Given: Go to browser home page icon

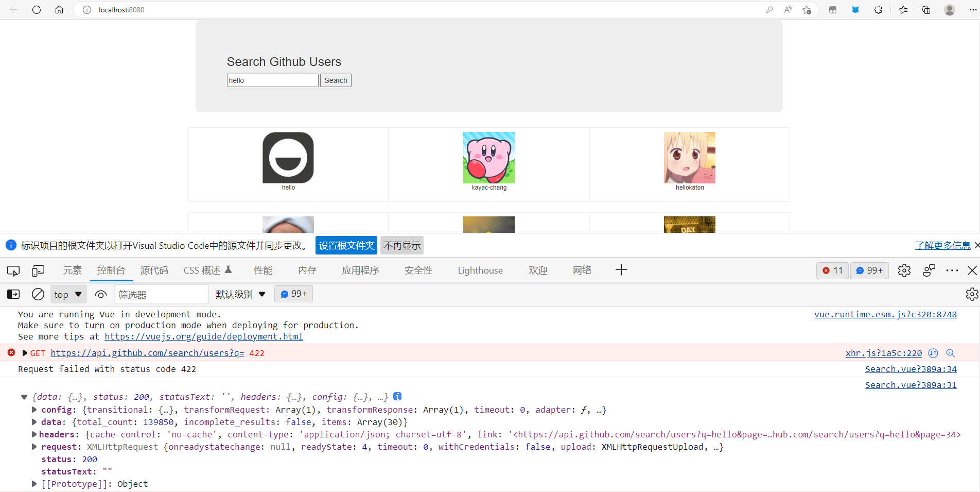Looking at the screenshot, I should (59, 10).
